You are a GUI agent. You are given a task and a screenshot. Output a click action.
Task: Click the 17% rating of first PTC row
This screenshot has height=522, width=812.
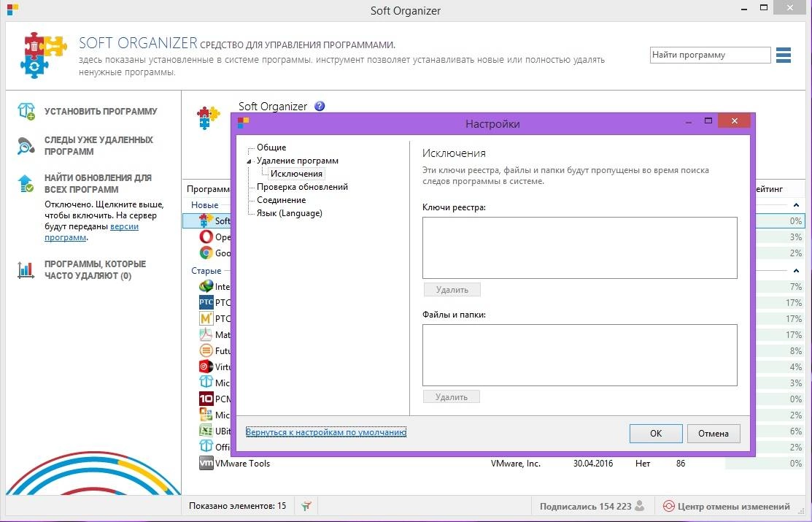793,303
